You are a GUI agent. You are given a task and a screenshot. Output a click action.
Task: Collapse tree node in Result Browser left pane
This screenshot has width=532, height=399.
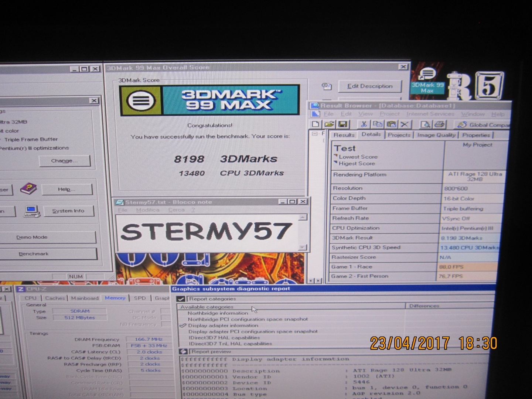(x=315, y=134)
